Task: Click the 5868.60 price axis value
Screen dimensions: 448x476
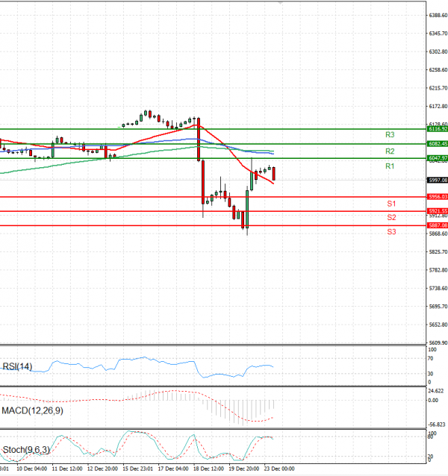Action: tap(438, 234)
